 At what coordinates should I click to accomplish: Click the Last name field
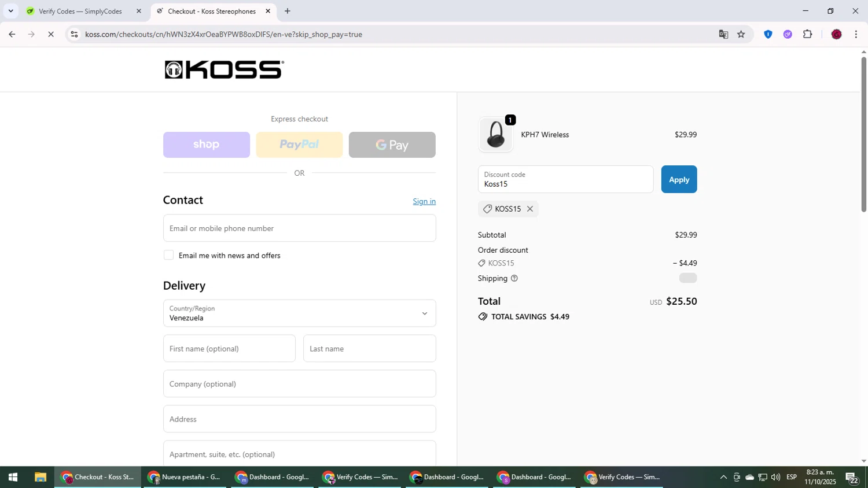pyautogui.click(x=369, y=349)
